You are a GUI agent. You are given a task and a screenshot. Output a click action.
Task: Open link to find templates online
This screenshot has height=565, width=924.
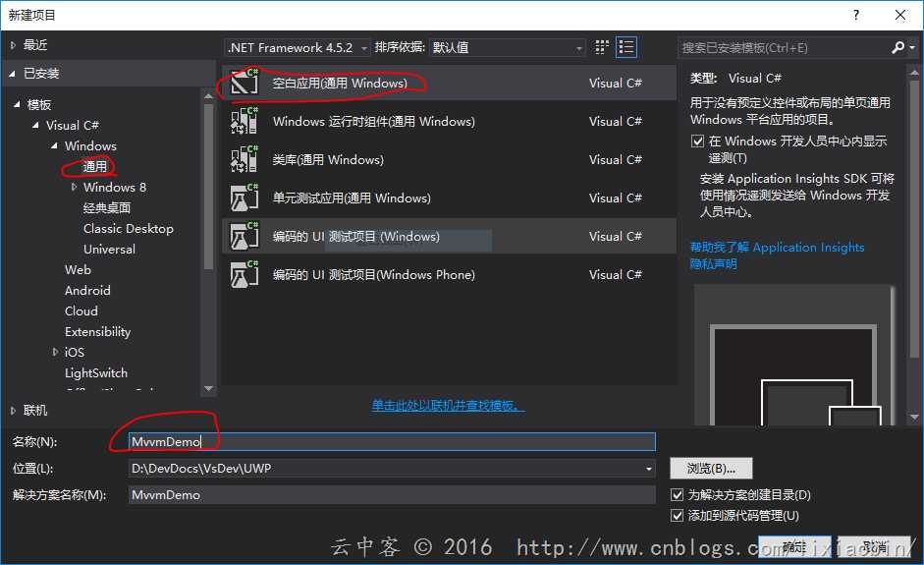tap(448, 405)
